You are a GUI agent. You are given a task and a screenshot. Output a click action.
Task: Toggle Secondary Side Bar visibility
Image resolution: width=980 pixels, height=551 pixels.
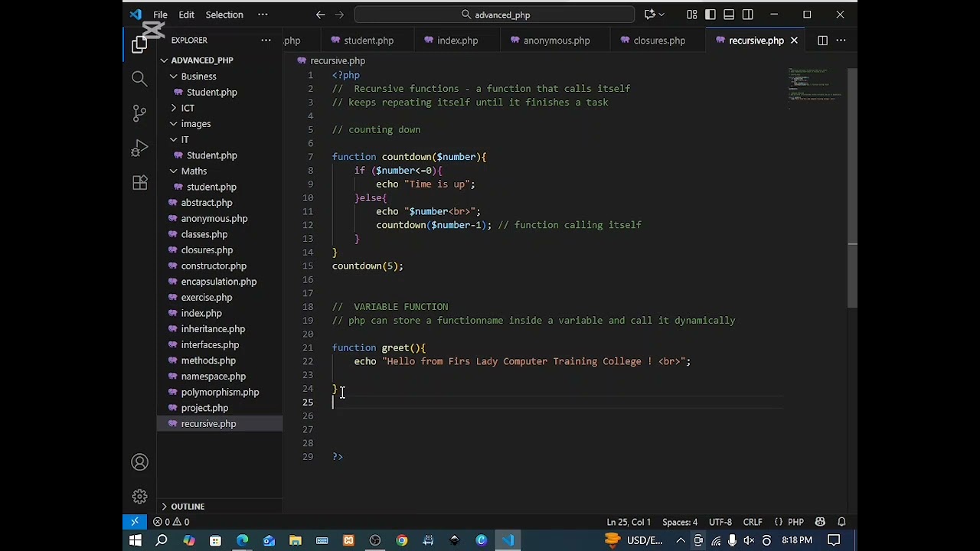click(748, 15)
